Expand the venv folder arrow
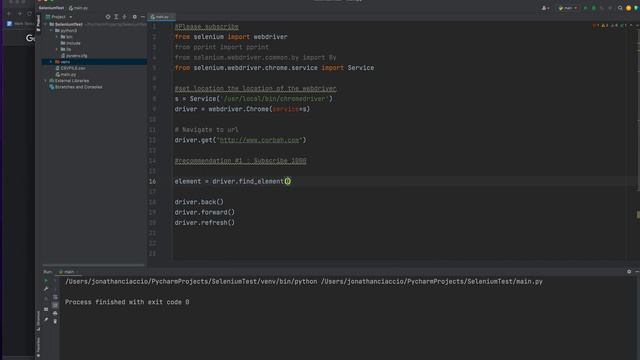The image size is (640, 360). coord(51,62)
